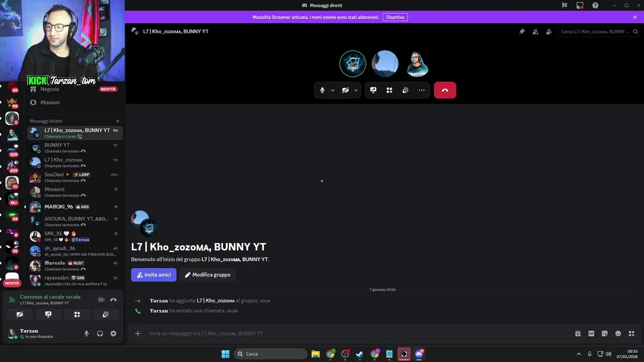Turn on camera in call controls bar
The image size is (644, 362).
(345, 90)
